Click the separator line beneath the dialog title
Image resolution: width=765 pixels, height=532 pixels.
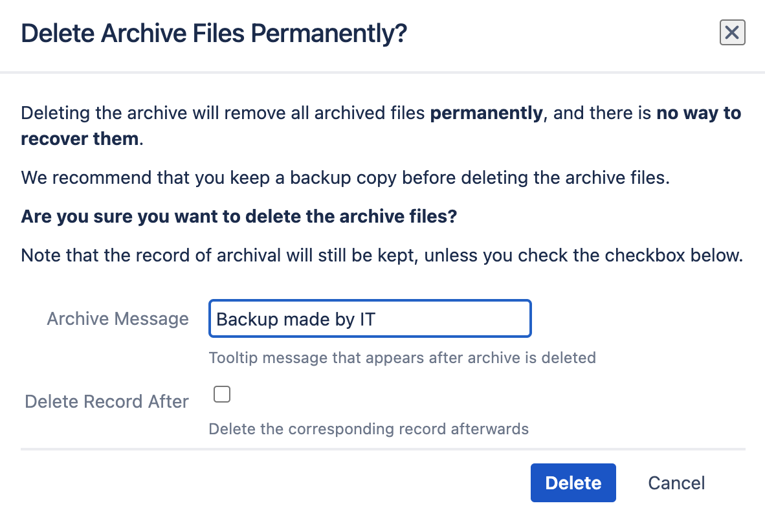click(x=382, y=72)
